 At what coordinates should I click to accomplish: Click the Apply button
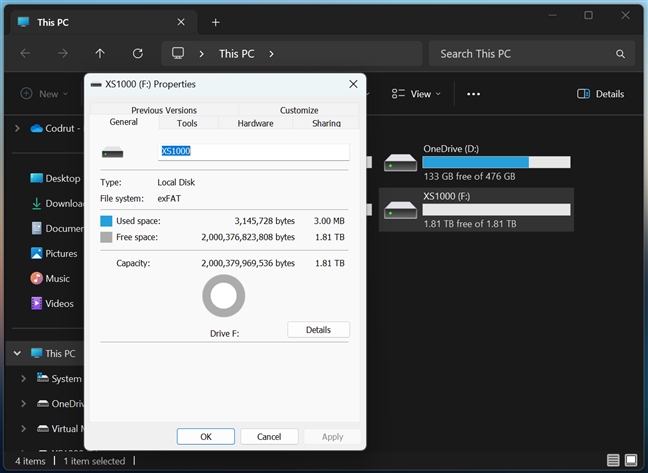(x=332, y=437)
